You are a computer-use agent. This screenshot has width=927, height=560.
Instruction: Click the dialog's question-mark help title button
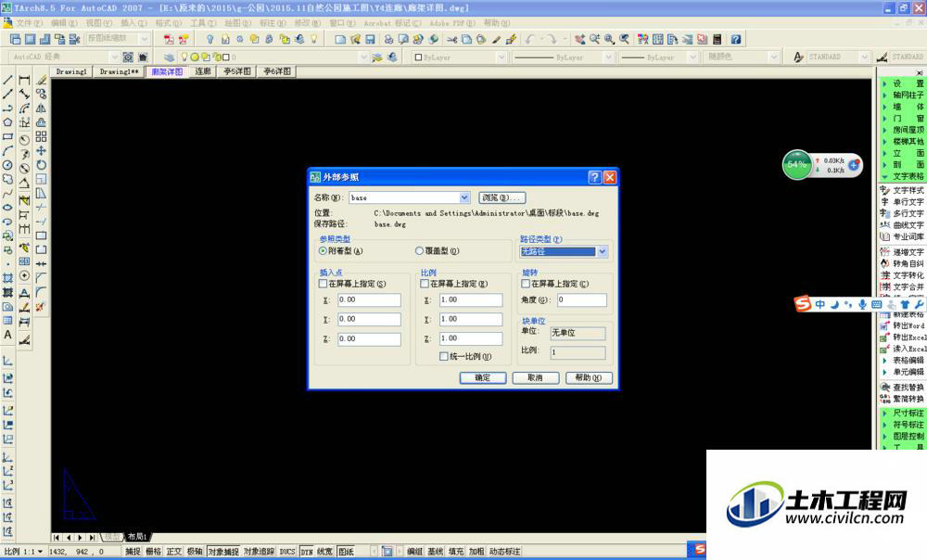click(595, 177)
